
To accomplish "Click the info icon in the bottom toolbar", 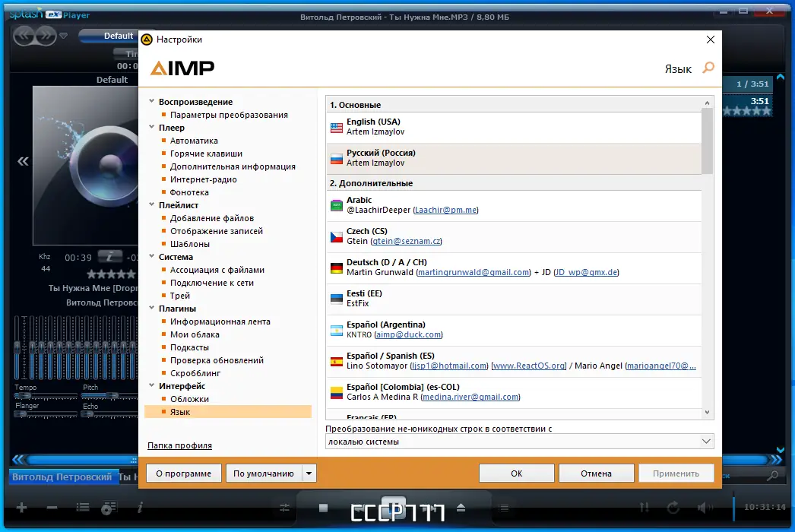I will pos(140,508).
